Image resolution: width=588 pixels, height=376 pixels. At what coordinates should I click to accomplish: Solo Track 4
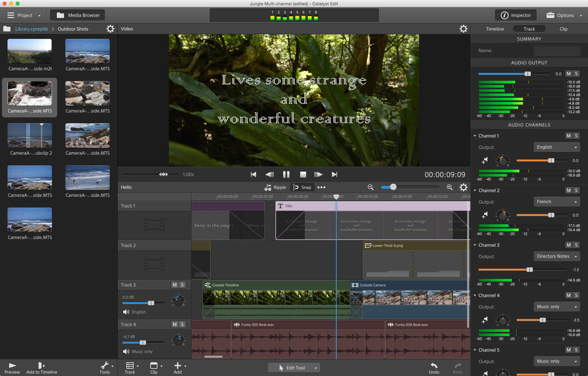point(182,324)
